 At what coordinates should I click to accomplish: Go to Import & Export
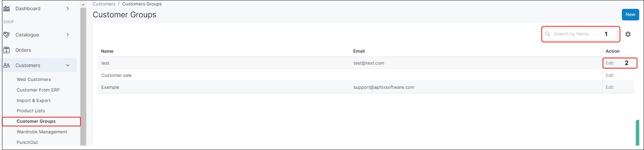pos(34,100)
